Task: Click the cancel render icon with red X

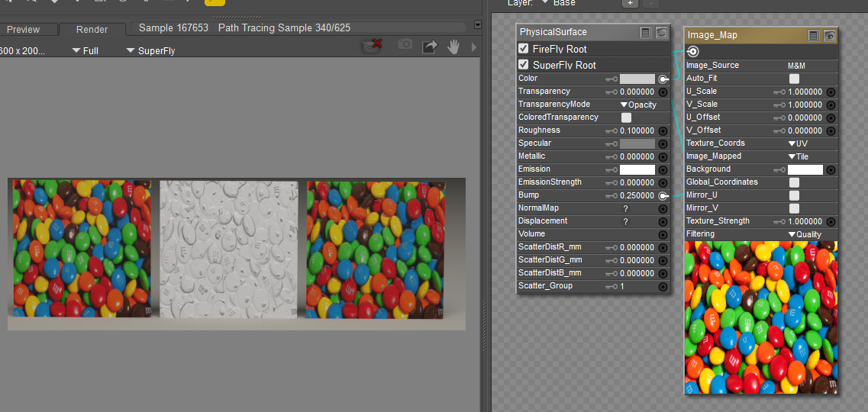Action: 373,47
